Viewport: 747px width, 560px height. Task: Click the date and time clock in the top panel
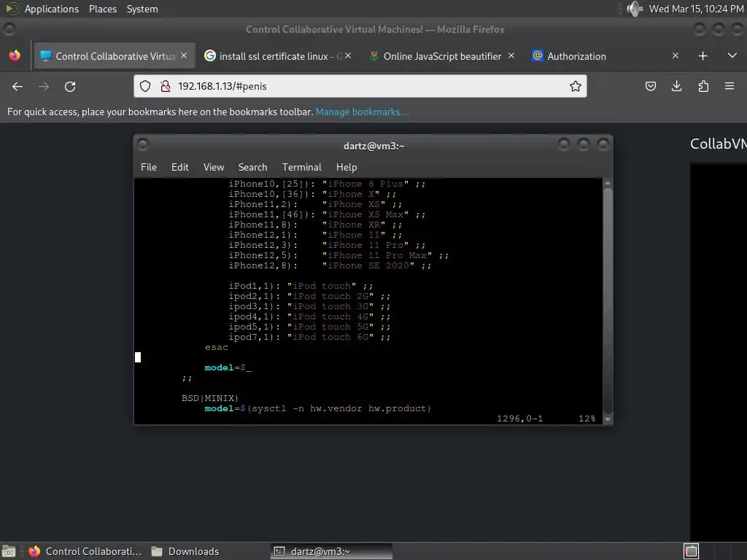click(x=696, y=9)
